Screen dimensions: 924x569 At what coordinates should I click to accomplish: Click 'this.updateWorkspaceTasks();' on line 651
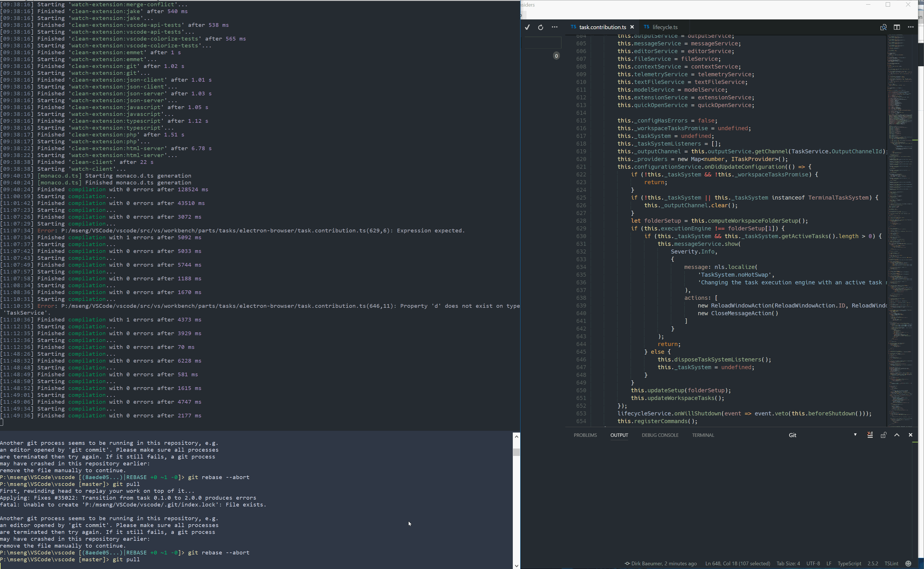[677, 398]
